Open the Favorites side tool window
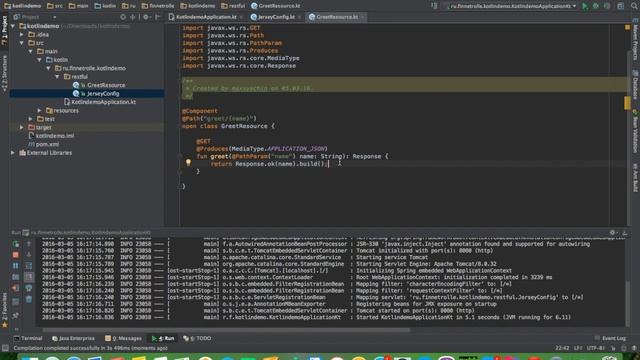Image resolution: width=640 pixels, height=360 pixels. click(4, 310)
